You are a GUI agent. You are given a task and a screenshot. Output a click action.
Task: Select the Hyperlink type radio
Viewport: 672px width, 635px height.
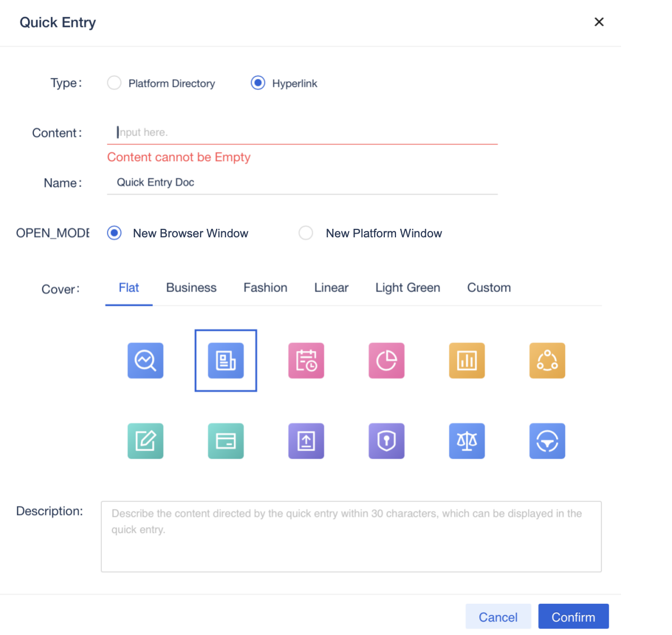tap(258, 83)
